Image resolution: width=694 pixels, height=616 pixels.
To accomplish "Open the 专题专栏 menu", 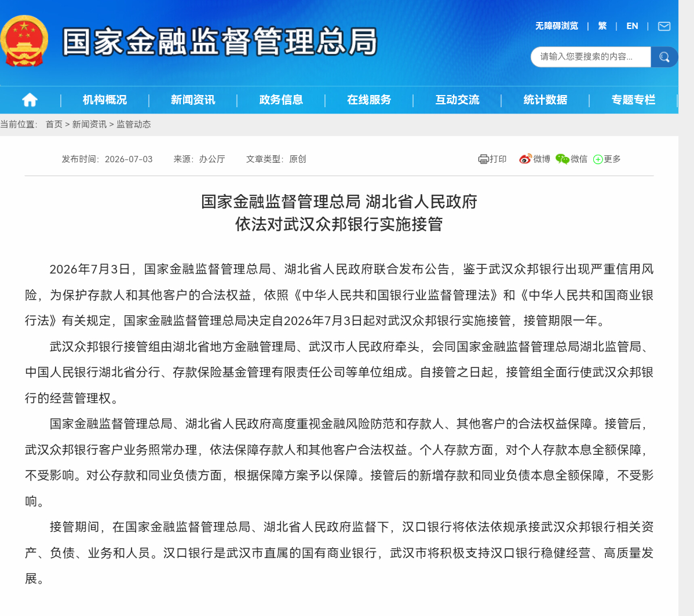I will (633, 100).
